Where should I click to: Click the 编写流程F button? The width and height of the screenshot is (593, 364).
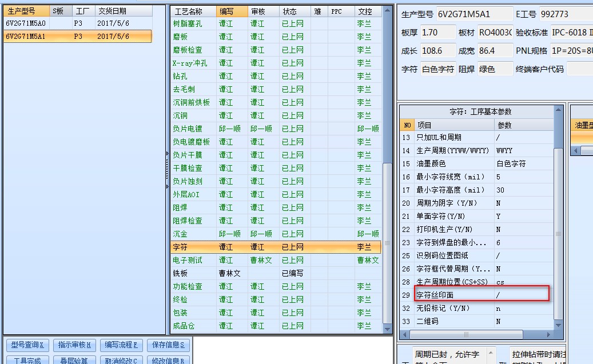(x=121, y=345)
